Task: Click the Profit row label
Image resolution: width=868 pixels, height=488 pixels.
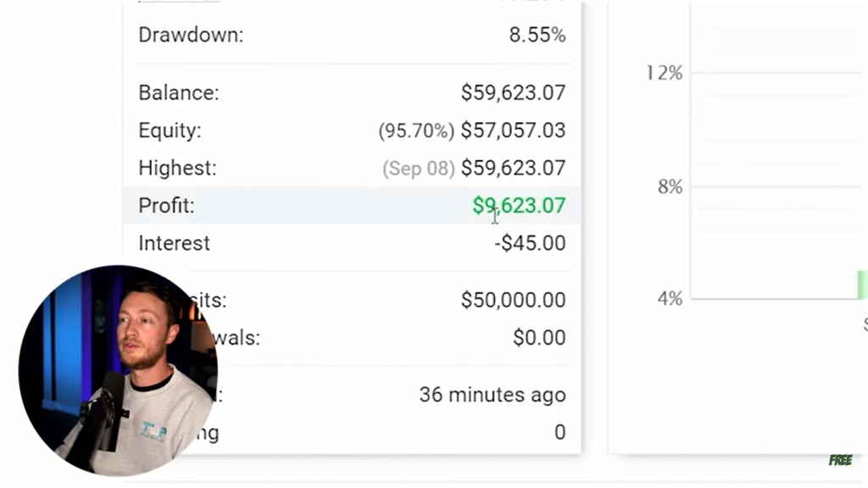Action: [x=166, y=206]
